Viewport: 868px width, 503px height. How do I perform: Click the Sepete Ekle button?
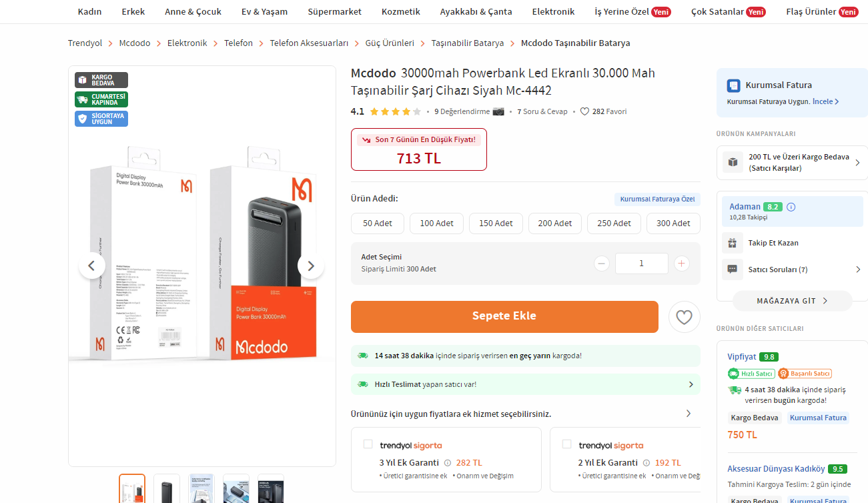point(504,316)
